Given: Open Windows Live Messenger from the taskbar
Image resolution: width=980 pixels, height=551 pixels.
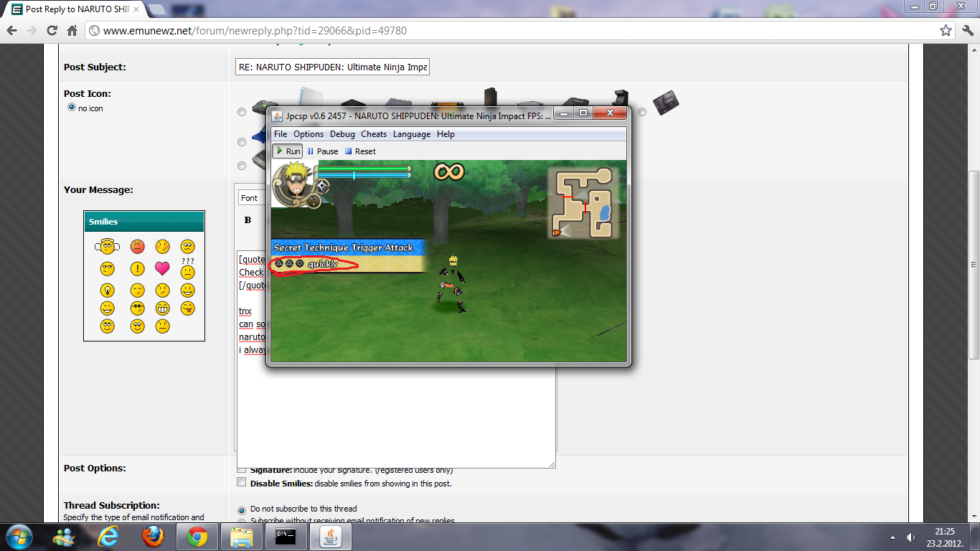Looking at the screenshot, I should (64, 537).
